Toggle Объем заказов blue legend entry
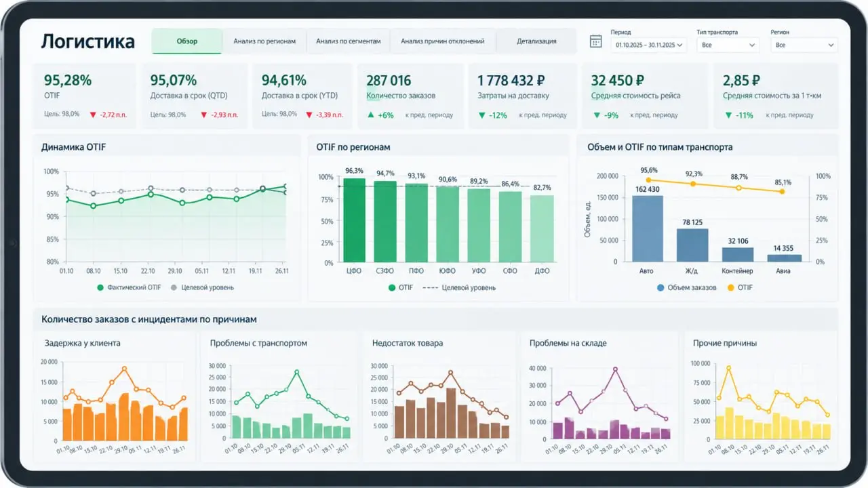Screen dimensions: 868x488 (x=686, y=287)
